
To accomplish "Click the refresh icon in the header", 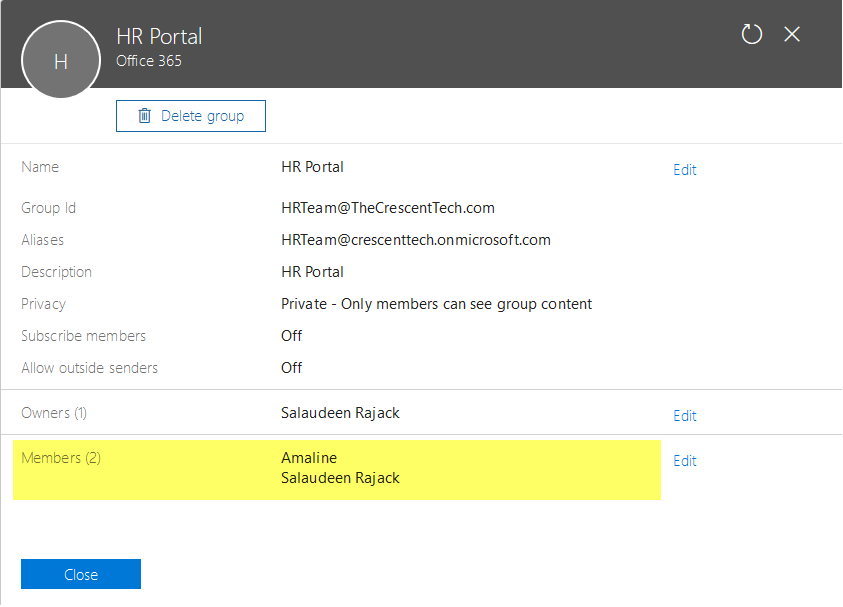I will tap(752, 35).
